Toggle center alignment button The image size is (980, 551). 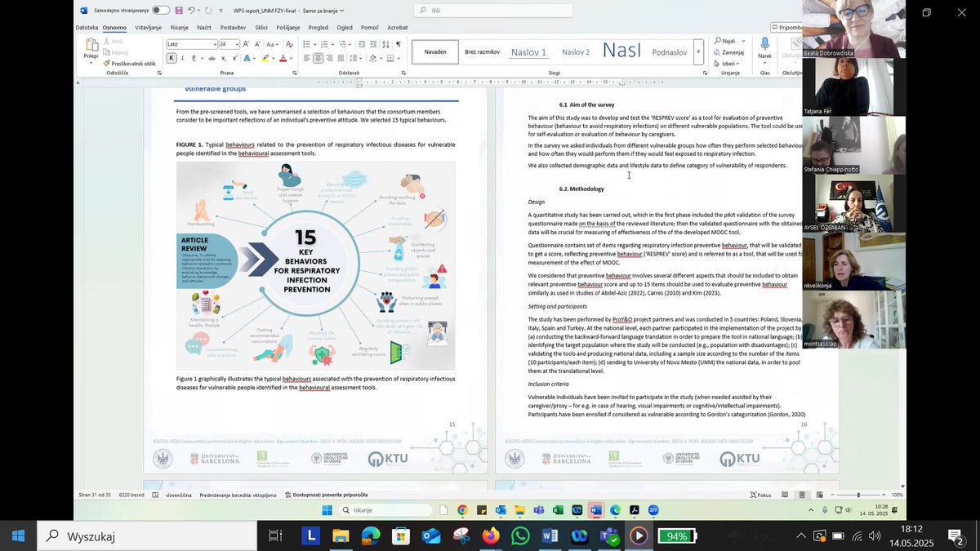(x=318, y=58)
